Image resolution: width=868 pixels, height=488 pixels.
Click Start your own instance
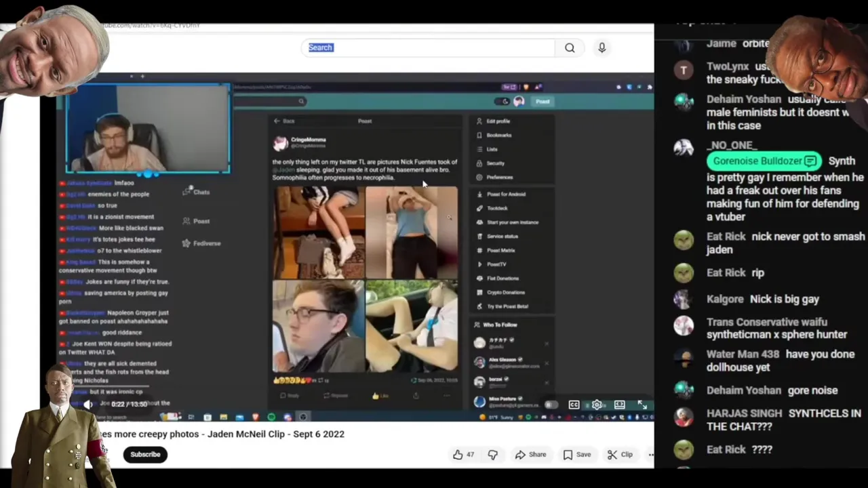[x=507, y=222]
